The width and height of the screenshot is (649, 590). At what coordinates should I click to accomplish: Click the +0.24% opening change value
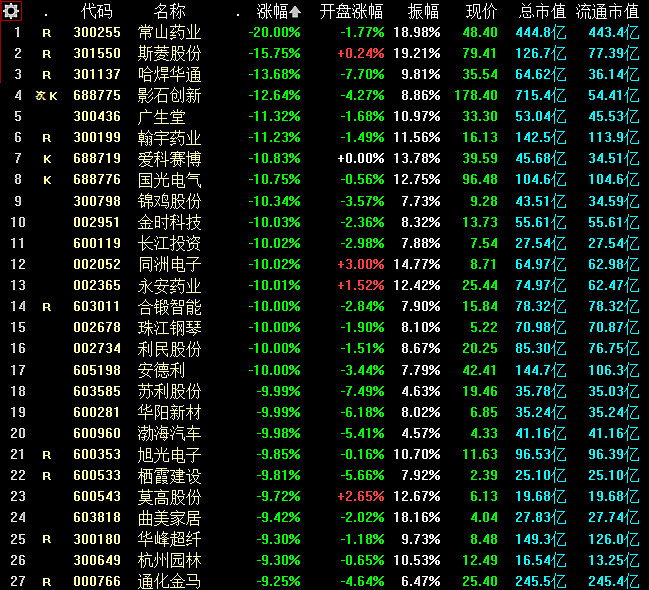tap(361, 53)
